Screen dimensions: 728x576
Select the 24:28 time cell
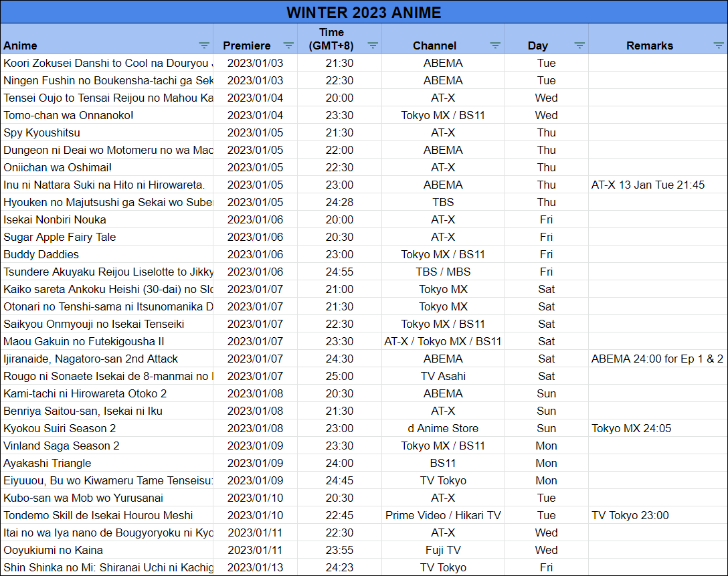[339, 202]
